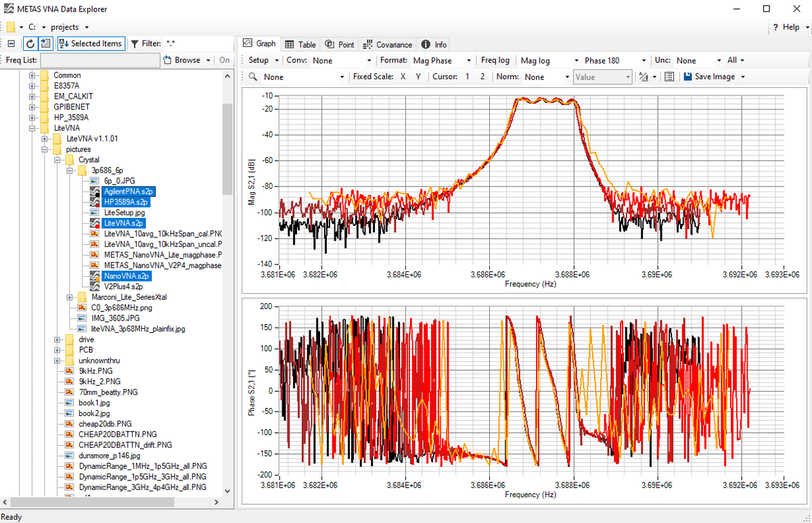
Task: Open the Conv None combo box
Action: 342,60
